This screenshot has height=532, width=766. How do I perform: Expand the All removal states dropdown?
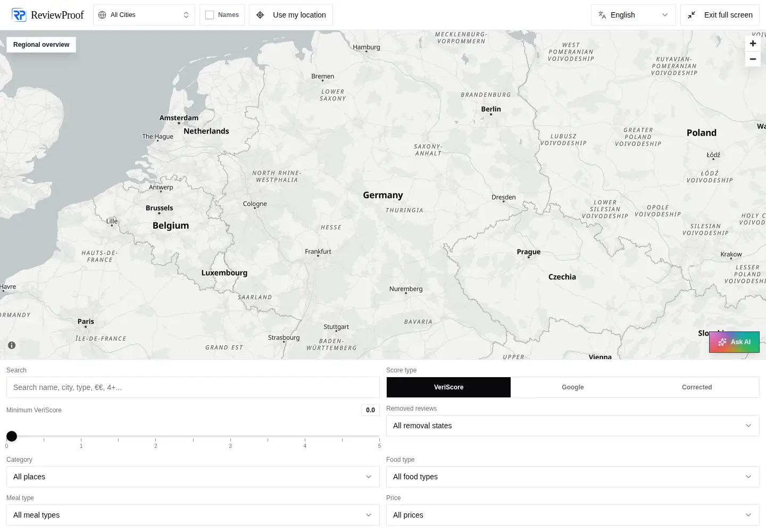pos(573,426)
